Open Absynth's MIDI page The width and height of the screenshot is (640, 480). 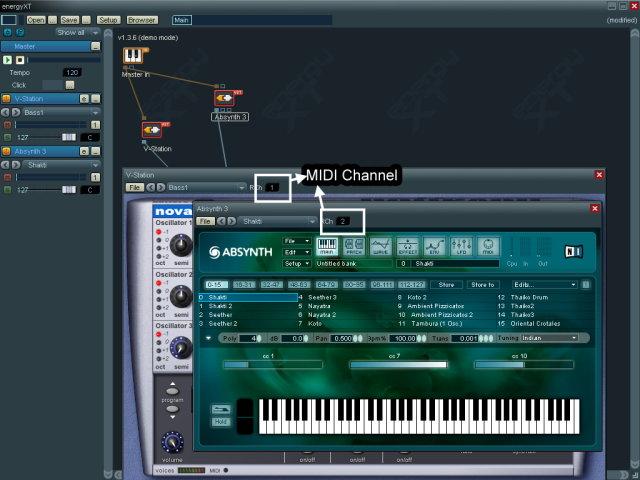(x=488, y=247)
